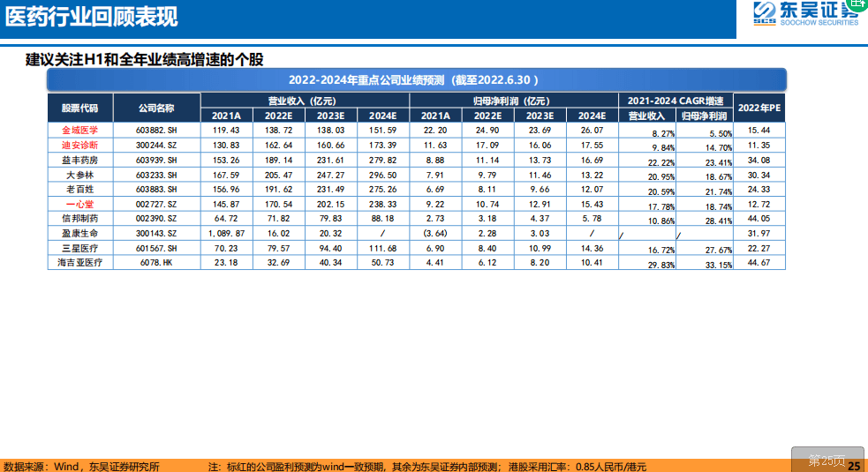Click the revenue value 231.61
Viewport: 868px width, 472px height.
(330, 161)
